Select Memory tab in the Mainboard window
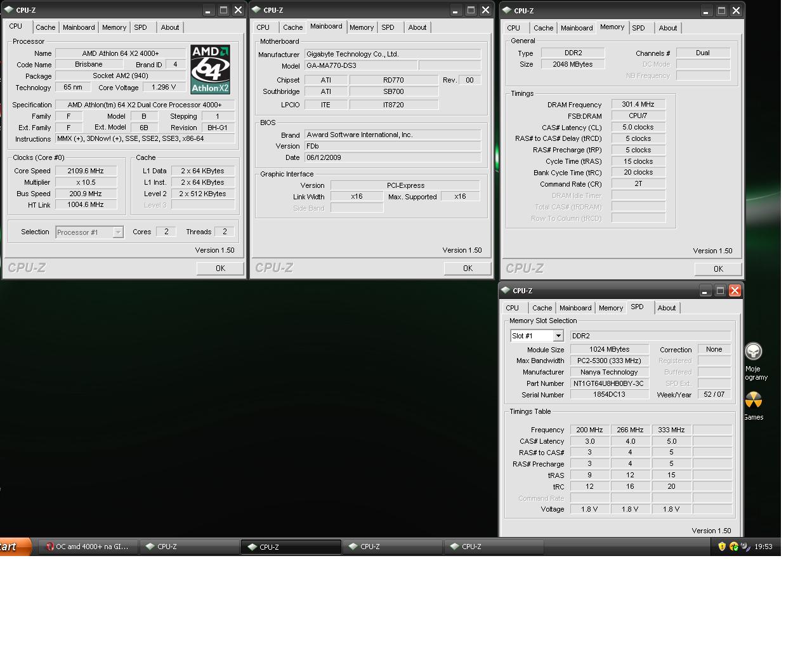Image resolution: width=812 pixels, height=650 pixels. coord(362,27)
